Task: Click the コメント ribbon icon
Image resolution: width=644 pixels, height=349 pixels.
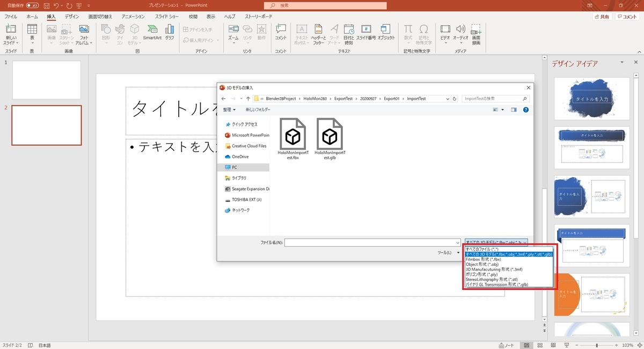Action: click(x=281, y=32)
